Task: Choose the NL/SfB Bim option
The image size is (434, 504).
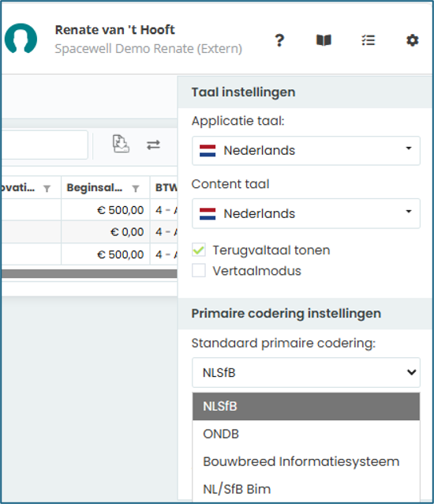Action: 306,489
